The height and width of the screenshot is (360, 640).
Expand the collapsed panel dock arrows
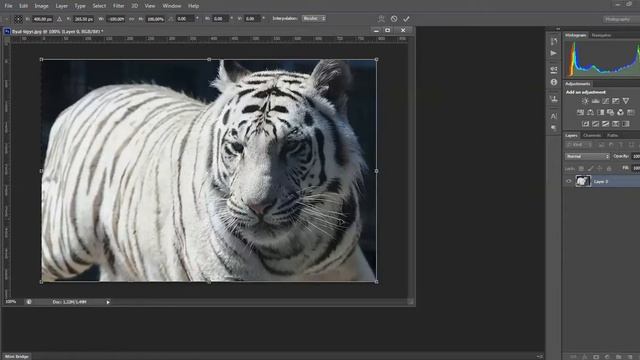558,29
